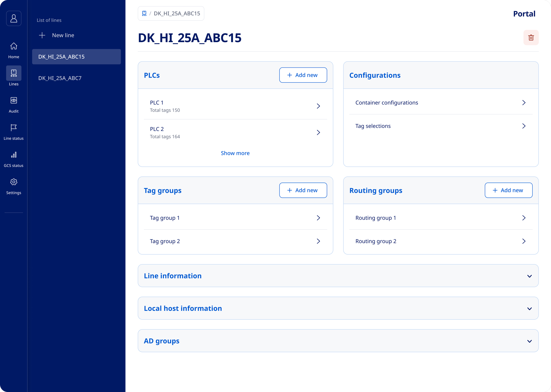Click Total tags 164 text
The image size is (551, 392).
pyautogui.click(x=165, y=137)
